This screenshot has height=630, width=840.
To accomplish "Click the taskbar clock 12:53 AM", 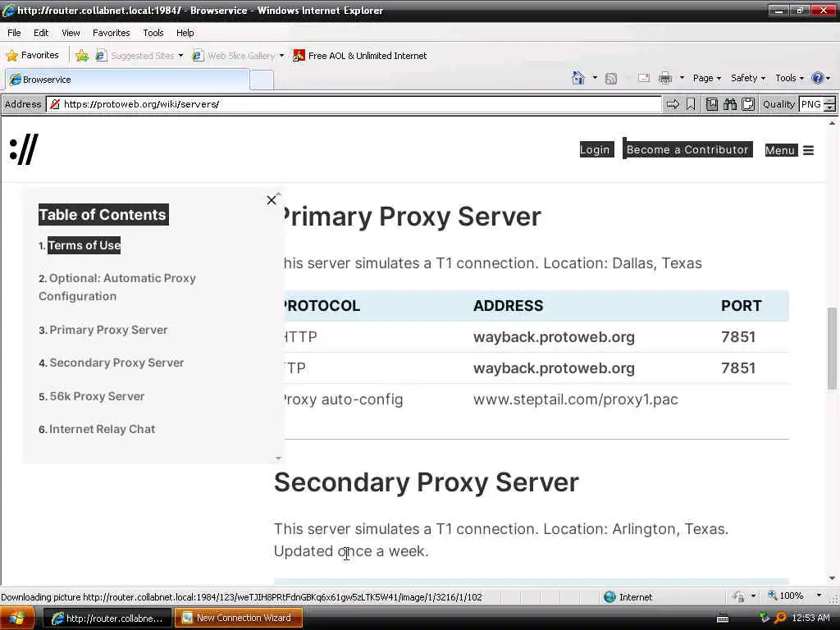I will coord(810,618).
